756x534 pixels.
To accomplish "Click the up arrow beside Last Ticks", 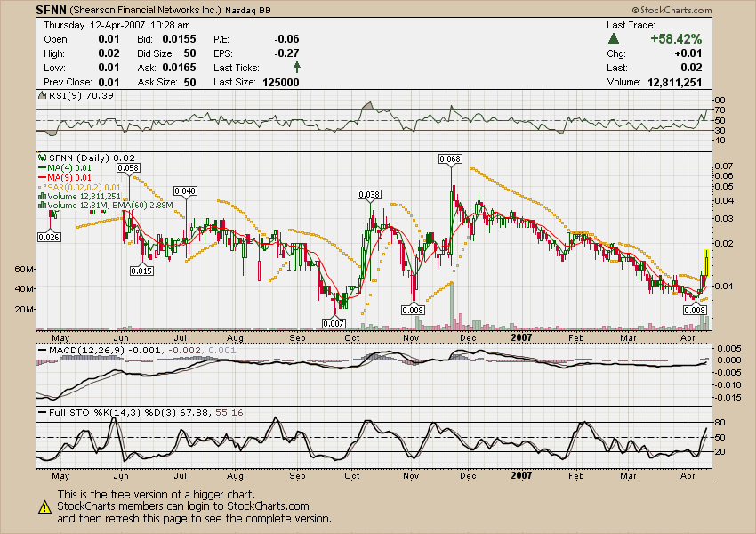I will pos(296,67).
